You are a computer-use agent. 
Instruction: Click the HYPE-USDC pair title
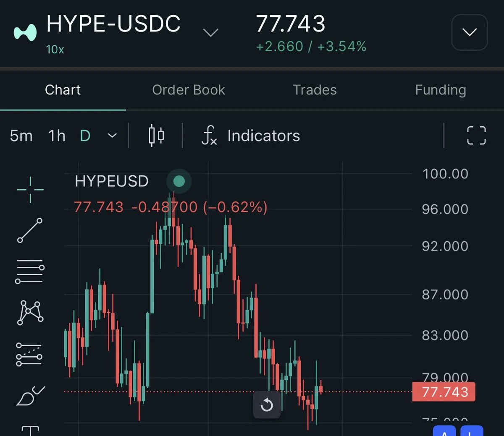pyautogui.click(x=113, y=23)
